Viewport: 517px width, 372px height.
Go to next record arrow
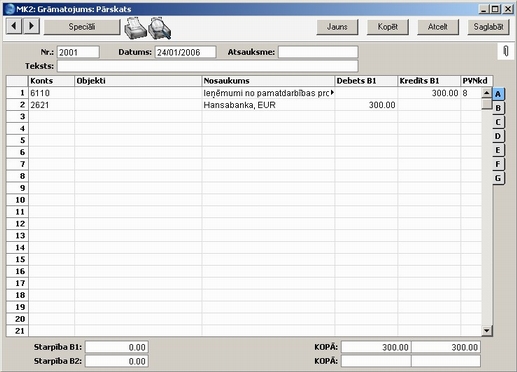click(31, 26)
